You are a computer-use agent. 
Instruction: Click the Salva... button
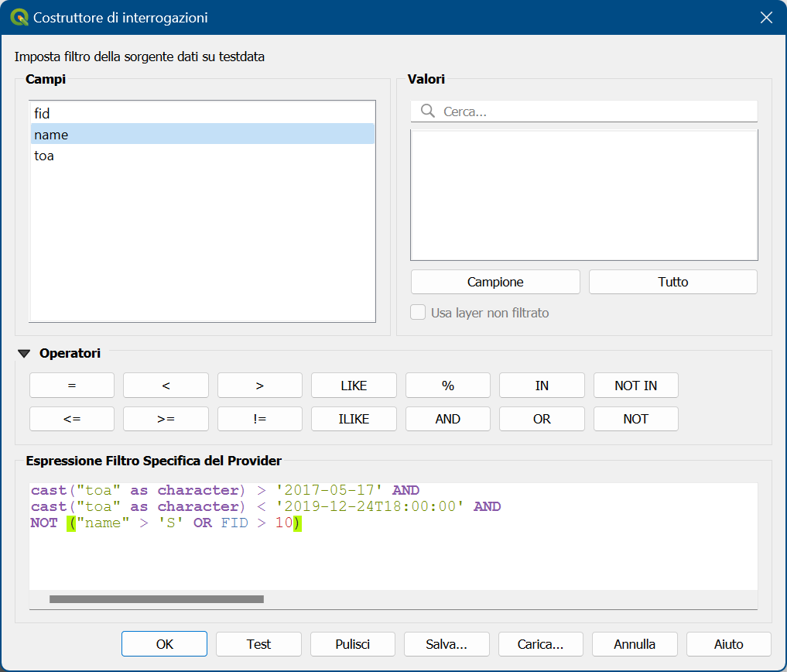click(x=447, y=644)
